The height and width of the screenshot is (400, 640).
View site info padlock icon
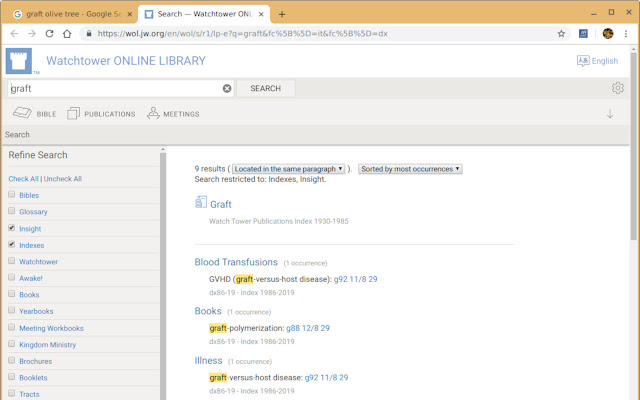coord(89,33)
